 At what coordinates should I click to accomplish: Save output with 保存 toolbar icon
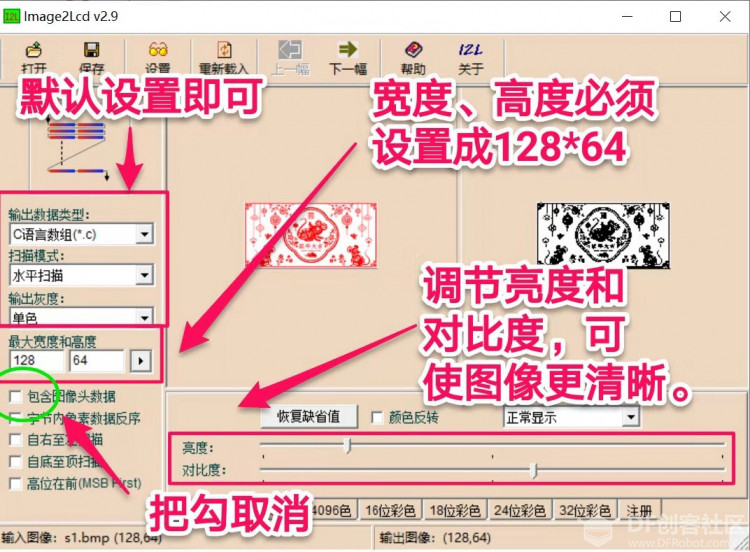[91, 56]
